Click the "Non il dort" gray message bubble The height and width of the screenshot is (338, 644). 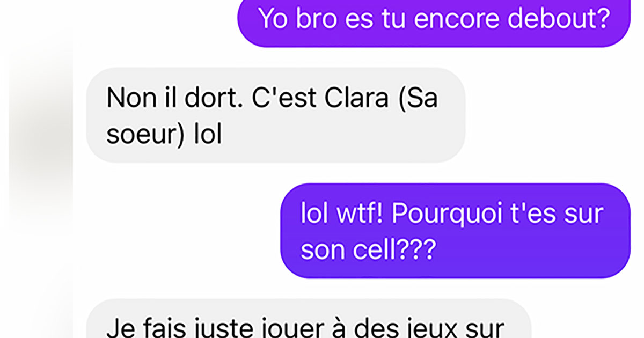click(x=276, y=115)
